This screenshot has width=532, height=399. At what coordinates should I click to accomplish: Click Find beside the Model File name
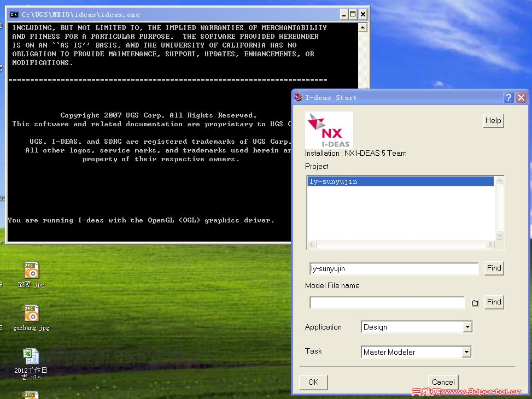point(494,302)
